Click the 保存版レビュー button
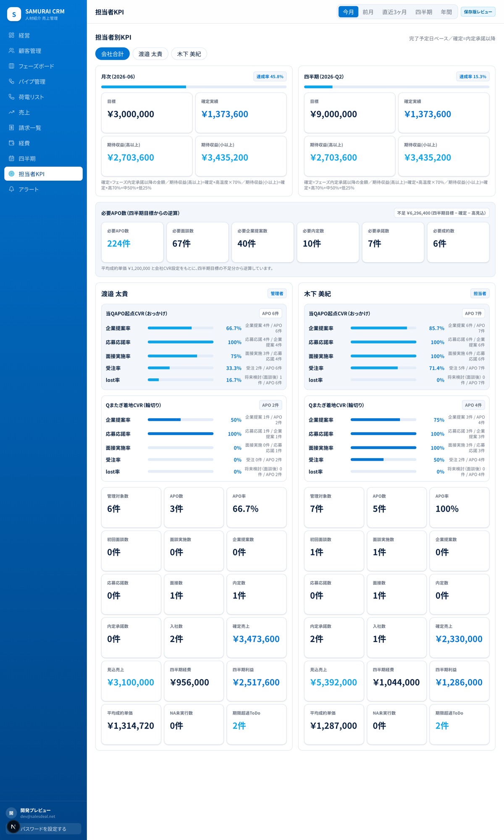 pos(478,12)
